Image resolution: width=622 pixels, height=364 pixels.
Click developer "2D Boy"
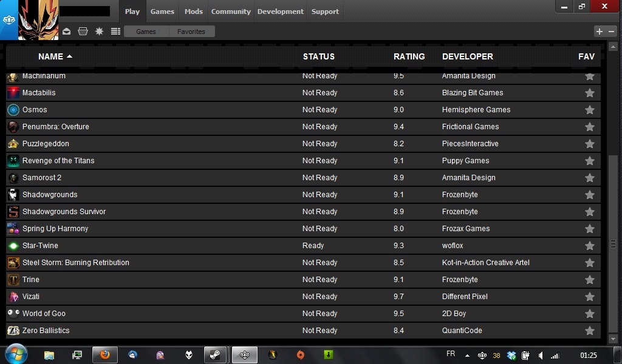(x=454, y=314)
